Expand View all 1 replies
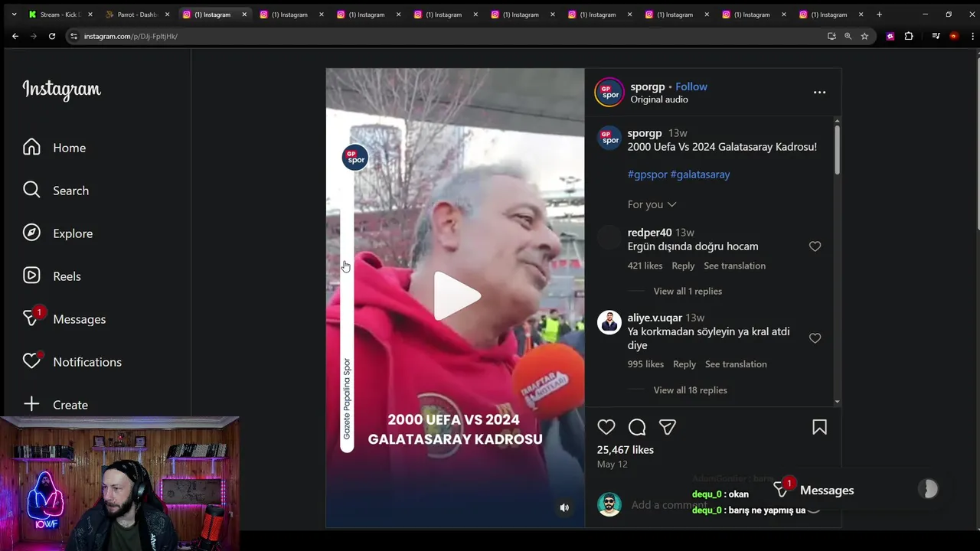The height and width of the screenshot is (551, 980). pyautogui.click(x=688, y=291)
